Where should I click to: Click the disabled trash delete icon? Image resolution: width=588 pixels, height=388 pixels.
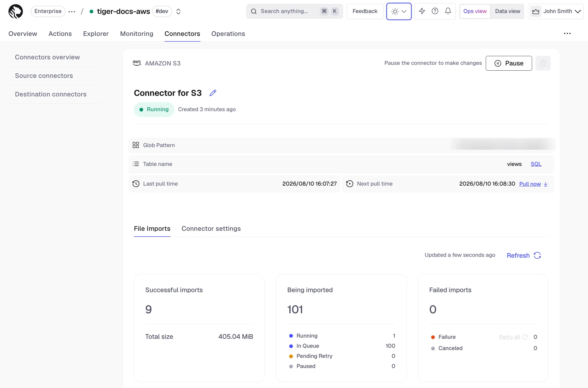point(543,63)
